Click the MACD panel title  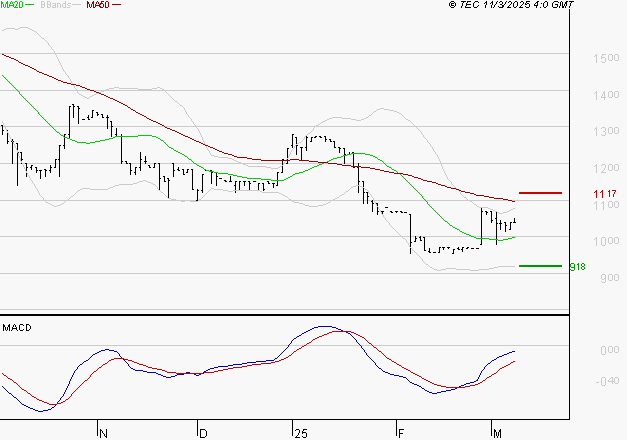point(17,327)
